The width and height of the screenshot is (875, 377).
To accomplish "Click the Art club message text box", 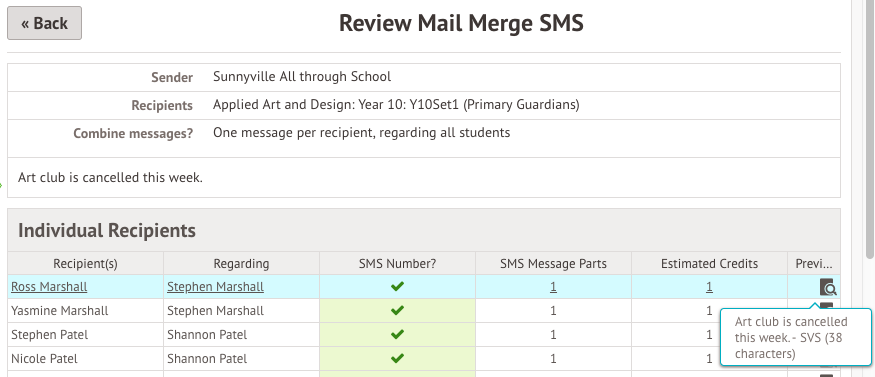I will click(x=424, y=177).
